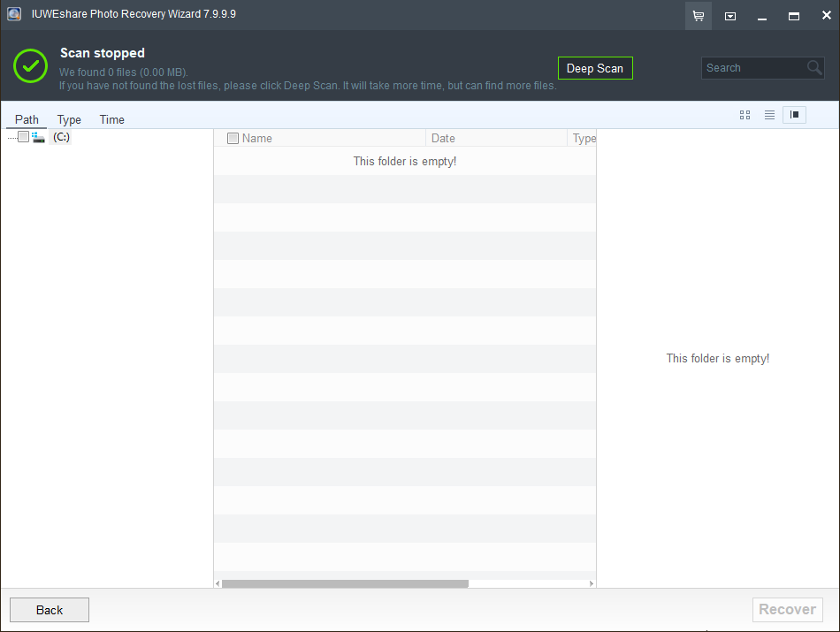Click the green scan success checkmark
Viewport: 840px width, 632px height.
pyautogui.click(x=30, y=65)
